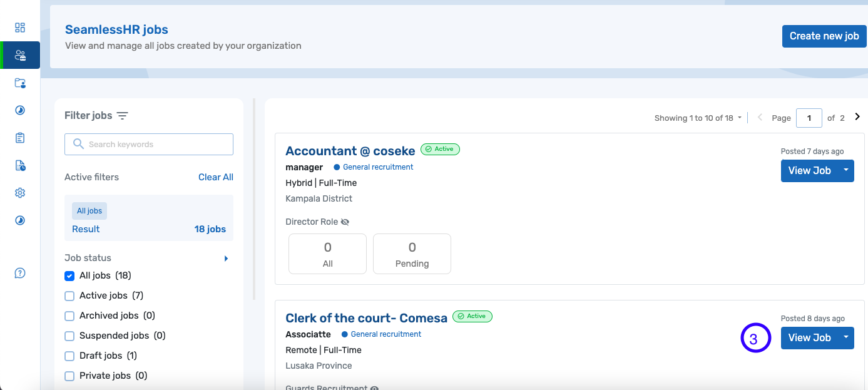Open the document clock icon in sidebar

pyautogui.click(x=20, y=165)
